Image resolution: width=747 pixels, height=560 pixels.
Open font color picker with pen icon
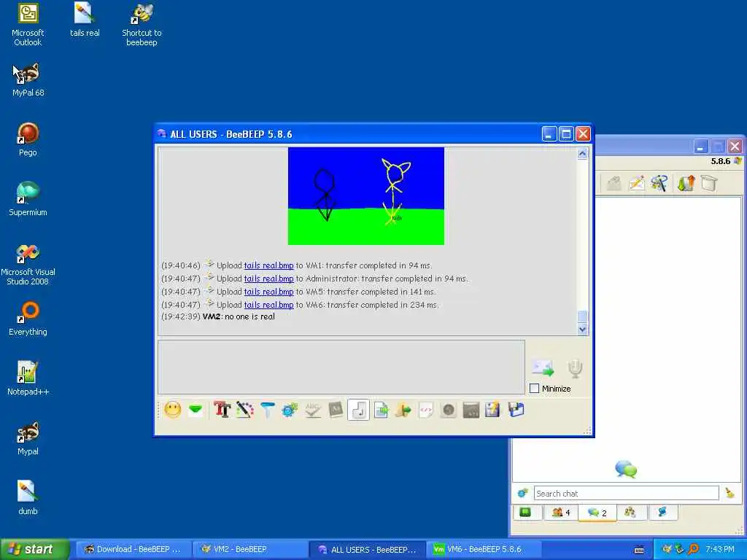pyautogui.click(x=245, y=410)
